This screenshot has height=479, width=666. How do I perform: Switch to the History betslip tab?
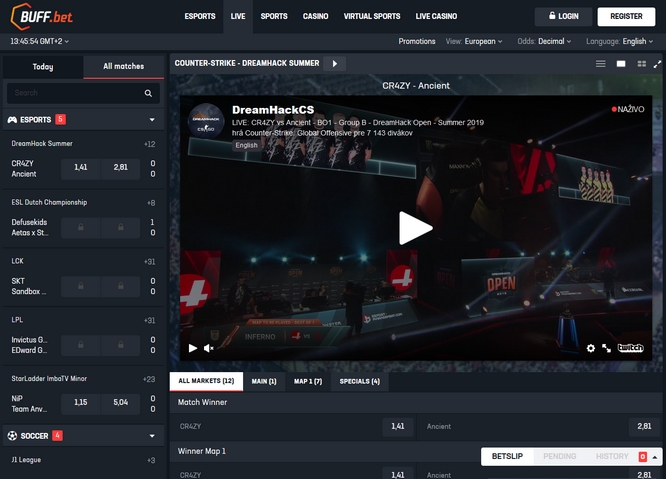click(x=612, y=456)
